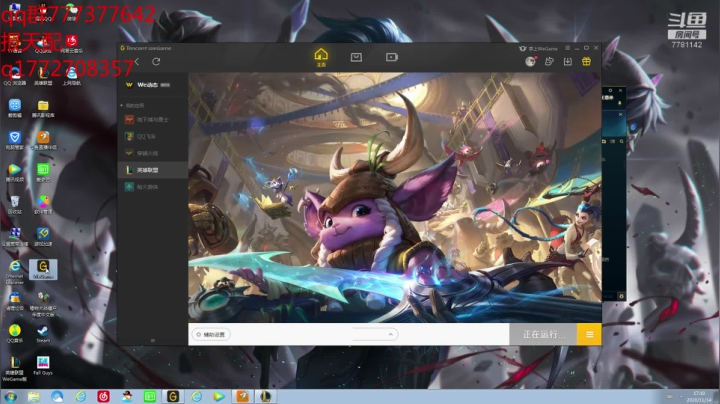The height and width of the screenshot is (404, 720).
Task: Open the WeGame hamburger menu in title bar
Action: (x=568, y=48)
